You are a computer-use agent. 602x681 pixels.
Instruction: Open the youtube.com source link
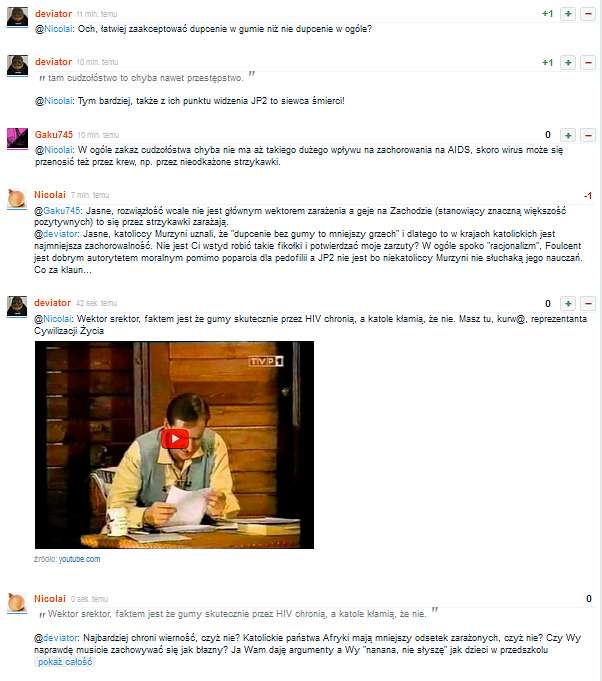point(79,559)
